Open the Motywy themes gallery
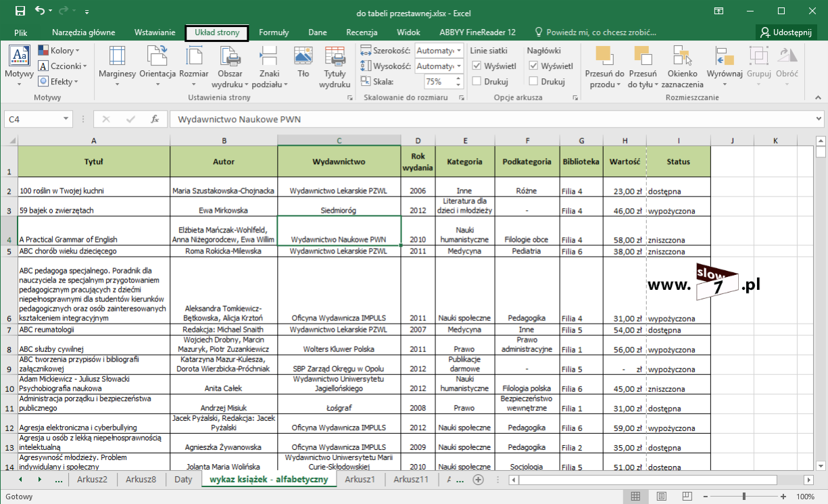The width and height of the screenshot is (828, 504). click(x=19, y=66)
